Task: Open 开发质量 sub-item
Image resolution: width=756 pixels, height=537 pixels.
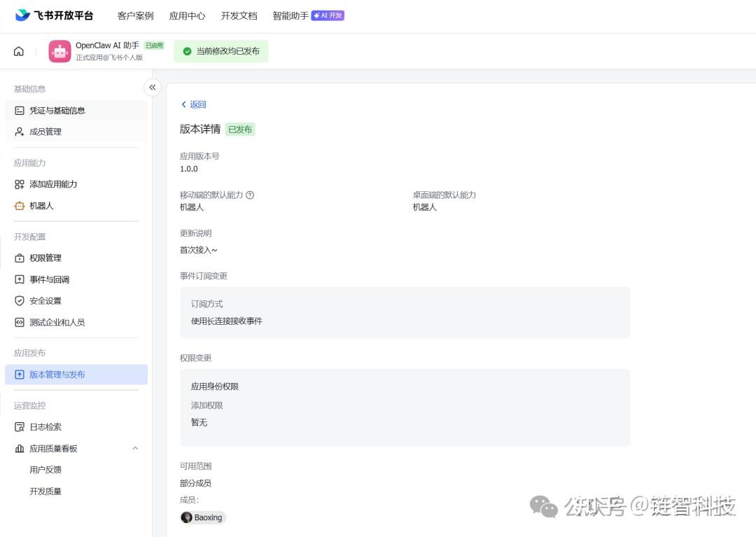Action: point(45,491)
